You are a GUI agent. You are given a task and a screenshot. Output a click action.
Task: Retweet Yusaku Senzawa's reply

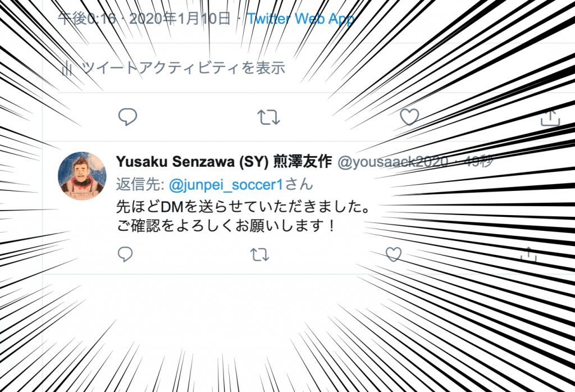pyautogui.click(x=259, y=254)
